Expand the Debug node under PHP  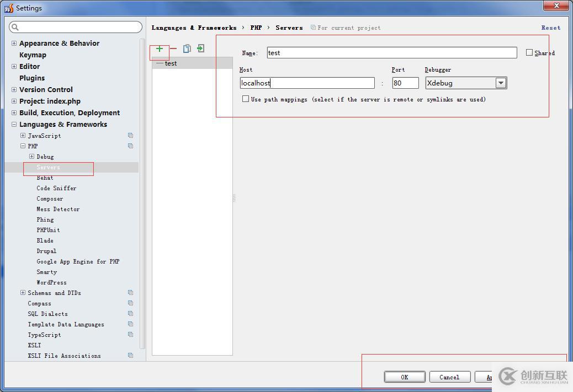[31, 157]
